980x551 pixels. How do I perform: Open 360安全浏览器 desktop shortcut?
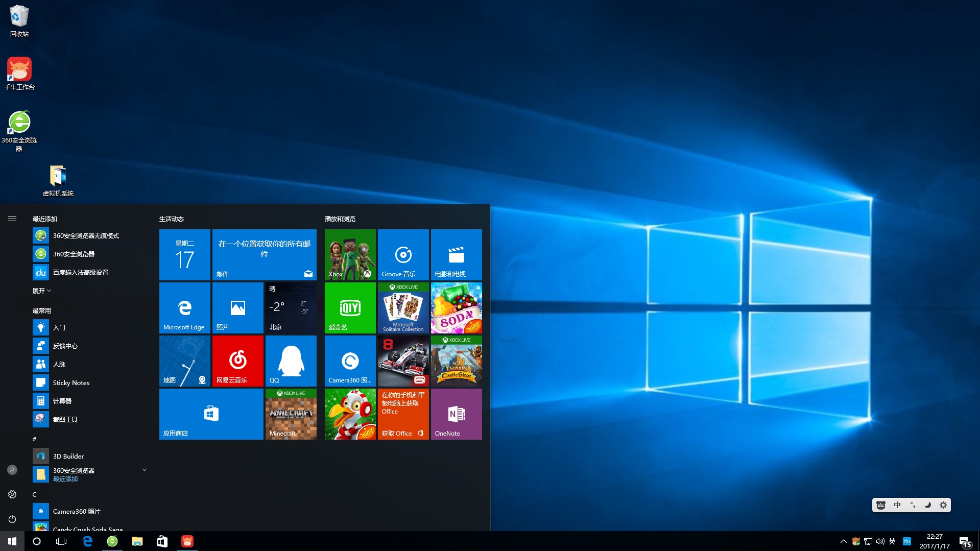pyautogui.click(x=19, y=131)
